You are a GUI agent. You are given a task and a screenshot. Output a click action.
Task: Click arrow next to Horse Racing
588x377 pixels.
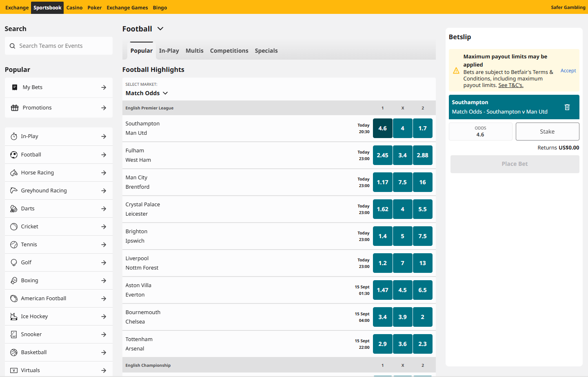(x=104, y=173)
